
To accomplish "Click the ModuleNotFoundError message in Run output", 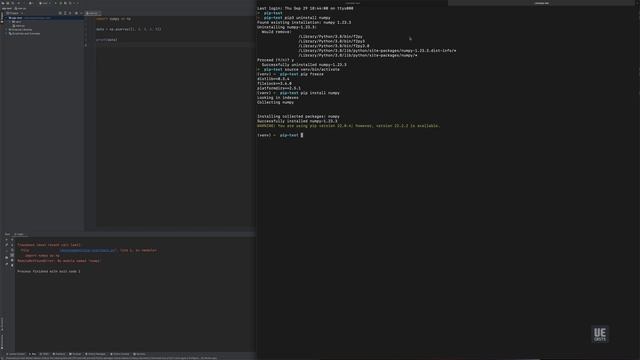I will click(58, 261).
